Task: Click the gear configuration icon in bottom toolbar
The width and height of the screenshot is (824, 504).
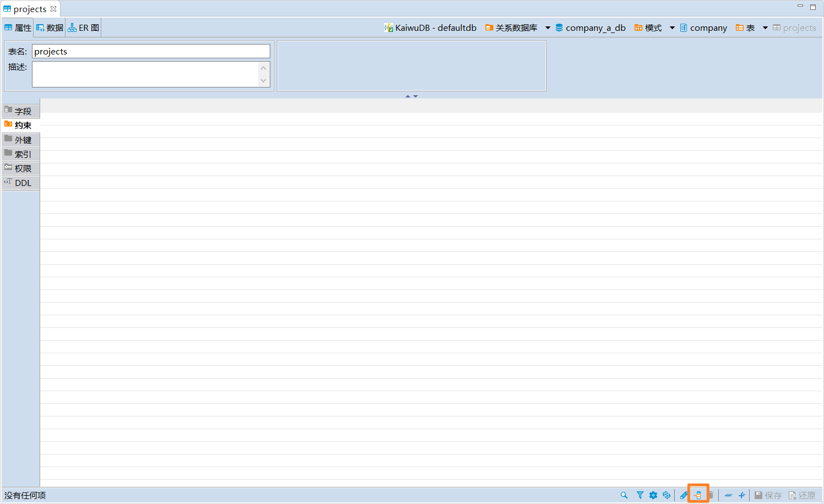Action: click(653, 495)
